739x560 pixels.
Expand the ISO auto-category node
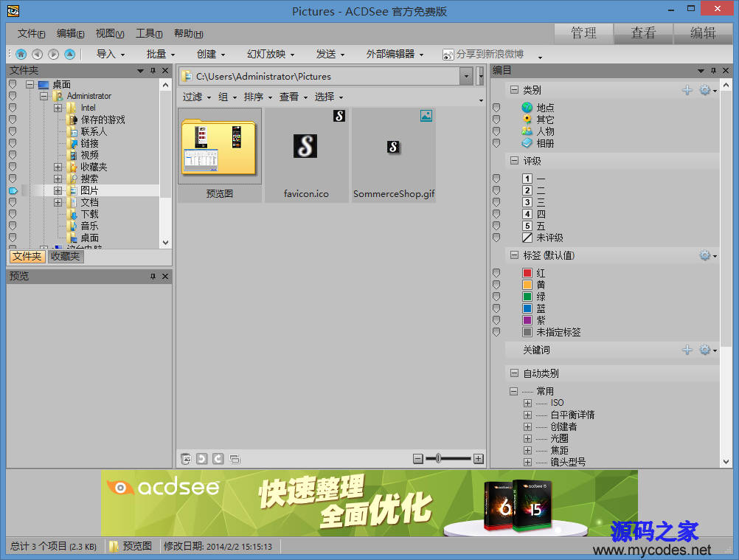(527, 403)
